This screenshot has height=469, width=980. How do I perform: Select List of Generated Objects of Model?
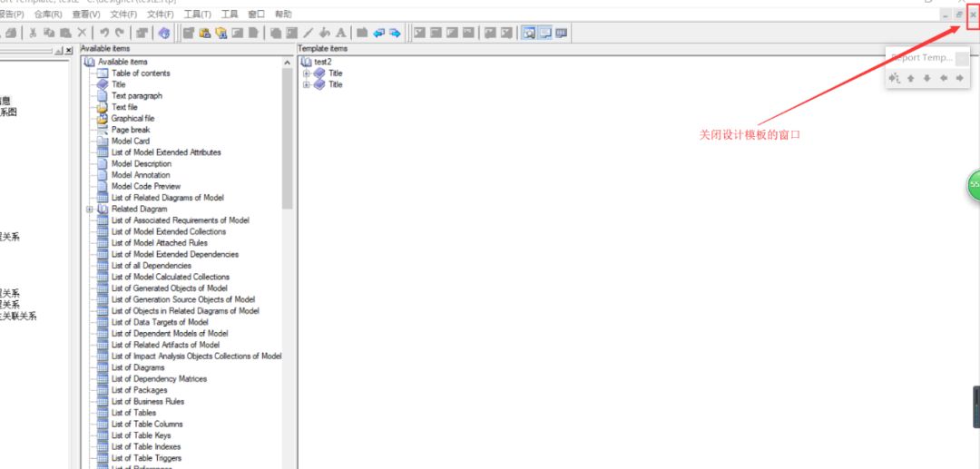coord(170,288)
